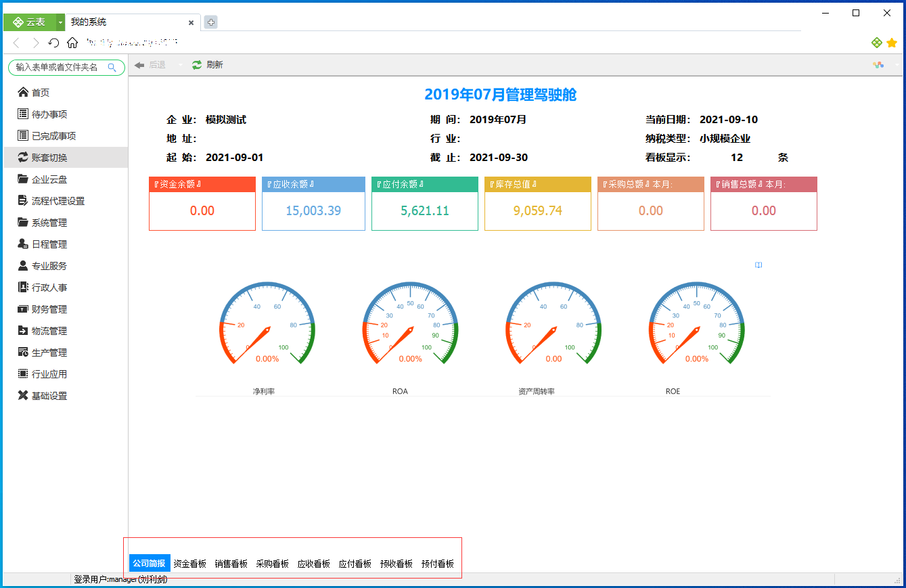Screen dimensions: 906x588
Task: Switch to 应收看板 tab
Action: pyautogui.click(x=314, y=563)
